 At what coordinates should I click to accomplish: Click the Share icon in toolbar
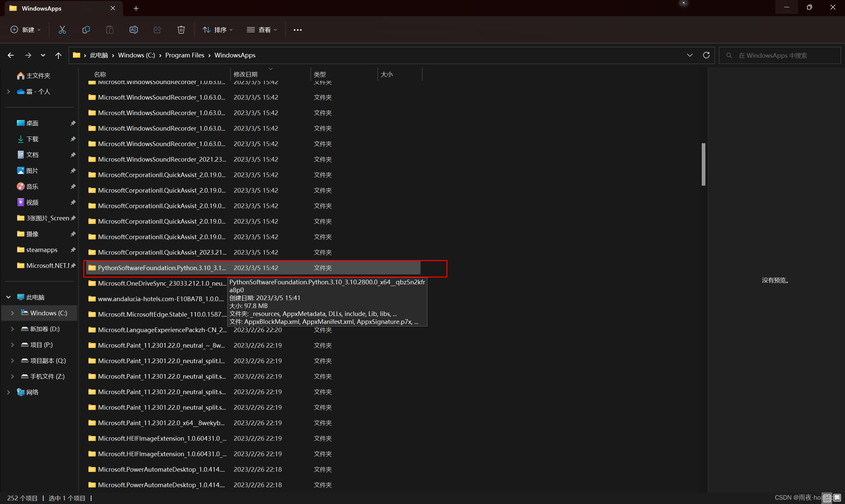(157, 30)
